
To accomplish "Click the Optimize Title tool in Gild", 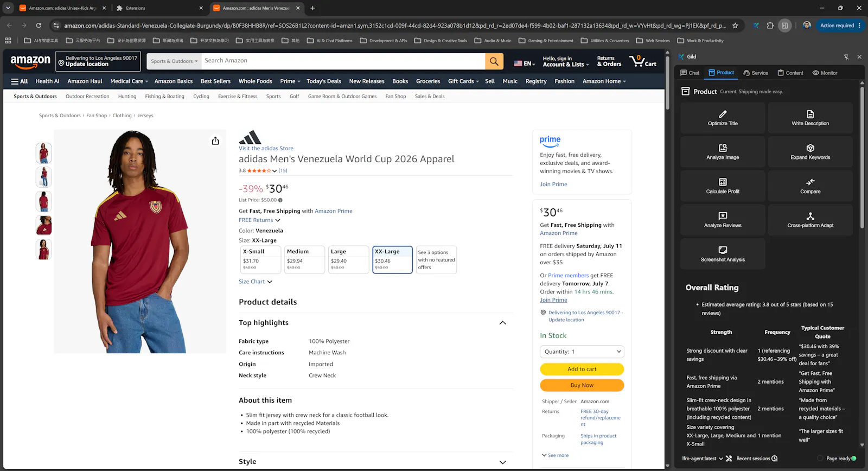I will [x=723, y=118].
